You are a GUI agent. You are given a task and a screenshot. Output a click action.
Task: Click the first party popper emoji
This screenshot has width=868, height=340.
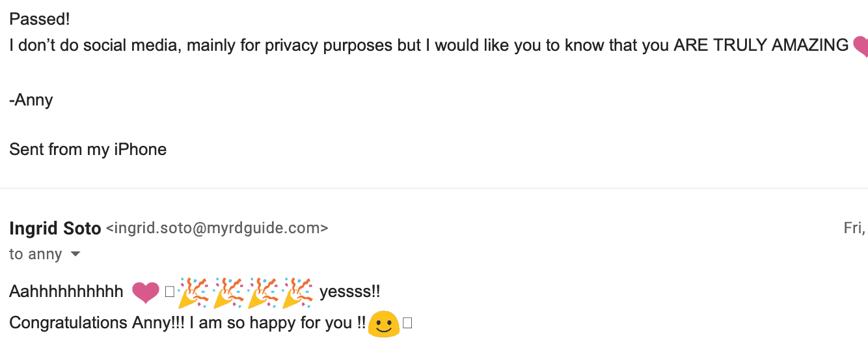(x=193, y=292)
